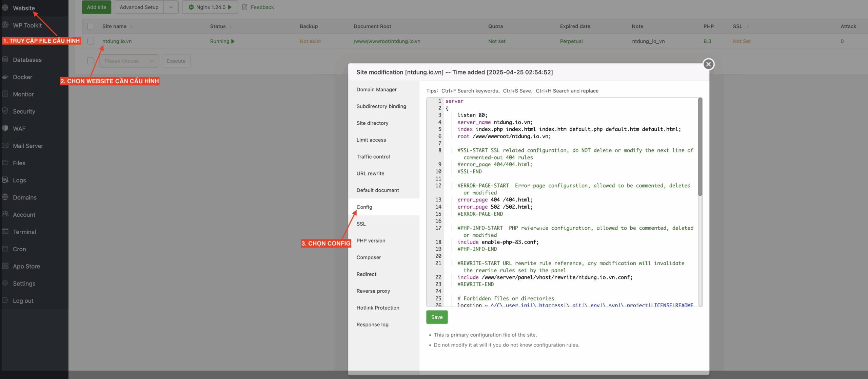Click the Docker sidebar icon

pos(5,77)
